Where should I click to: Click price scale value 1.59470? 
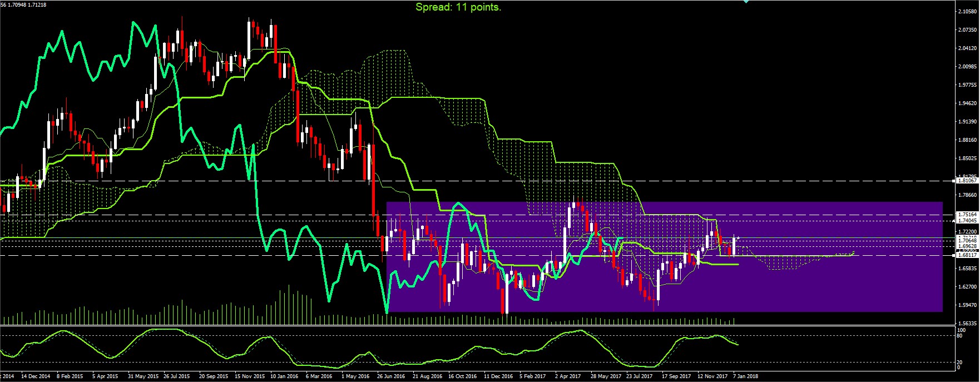(x=968, y=305)
